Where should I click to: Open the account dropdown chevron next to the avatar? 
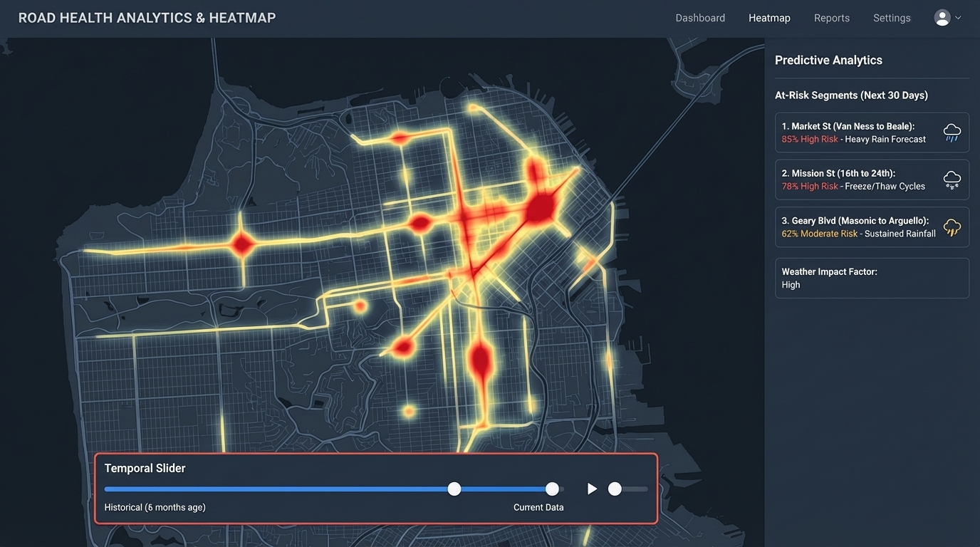958,17
